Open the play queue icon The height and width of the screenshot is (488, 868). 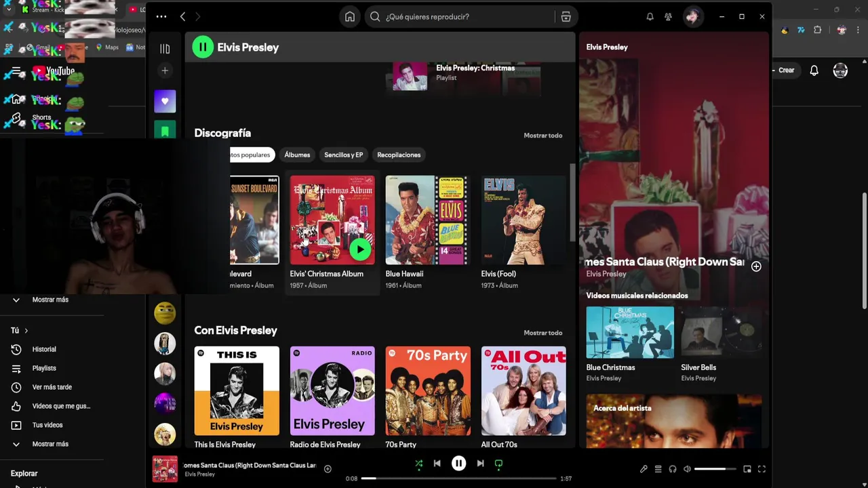tap(658, 469)
